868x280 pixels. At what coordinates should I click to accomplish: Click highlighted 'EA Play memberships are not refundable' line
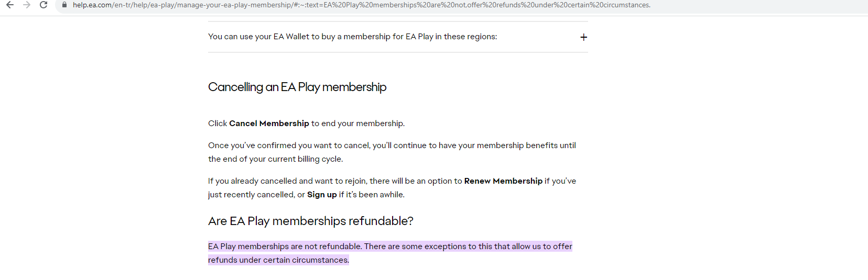[285, 247]
